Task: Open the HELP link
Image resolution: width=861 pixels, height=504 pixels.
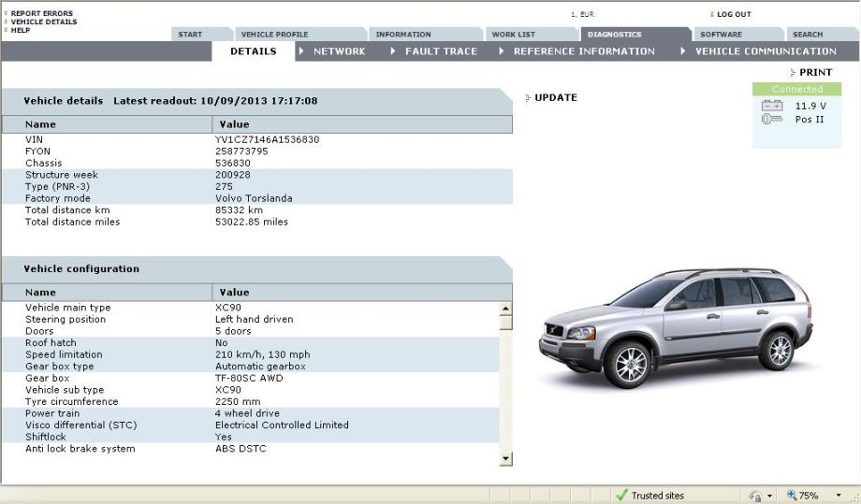Action: tap(21, 30)
